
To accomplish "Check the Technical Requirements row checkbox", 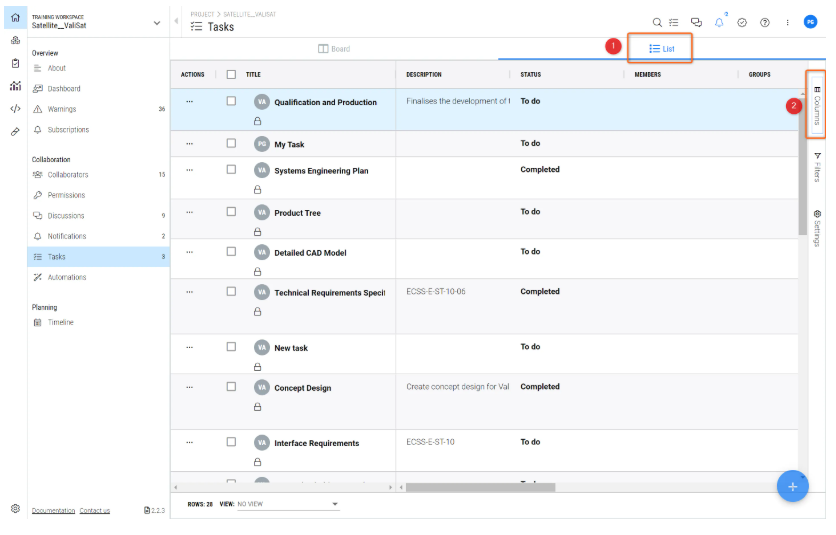I will pyautogui.click(x=231, y=291).
